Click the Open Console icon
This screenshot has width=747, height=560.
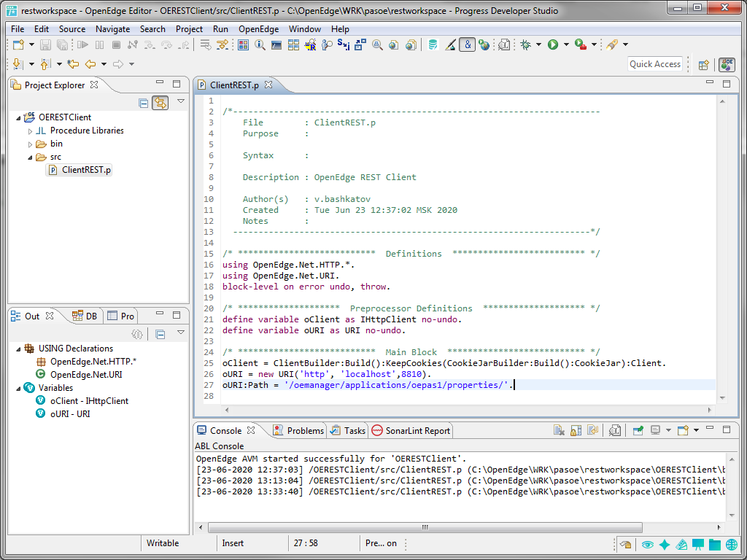click(683, 430)
